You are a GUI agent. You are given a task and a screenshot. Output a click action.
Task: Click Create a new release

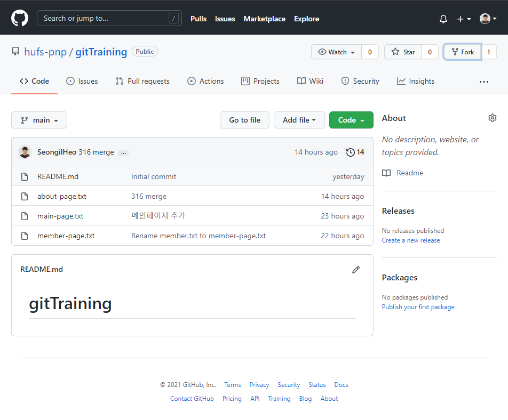410,240
